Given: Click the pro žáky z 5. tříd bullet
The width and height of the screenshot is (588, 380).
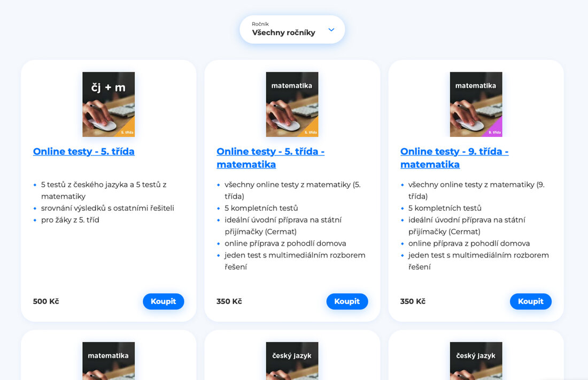Looking at the screenshot, I should (70, 220).
